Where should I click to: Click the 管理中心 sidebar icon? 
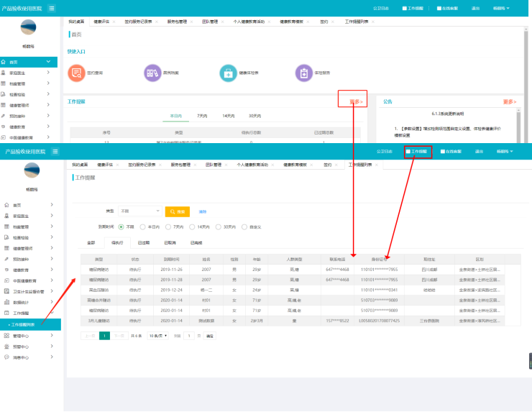coord(6,335)
